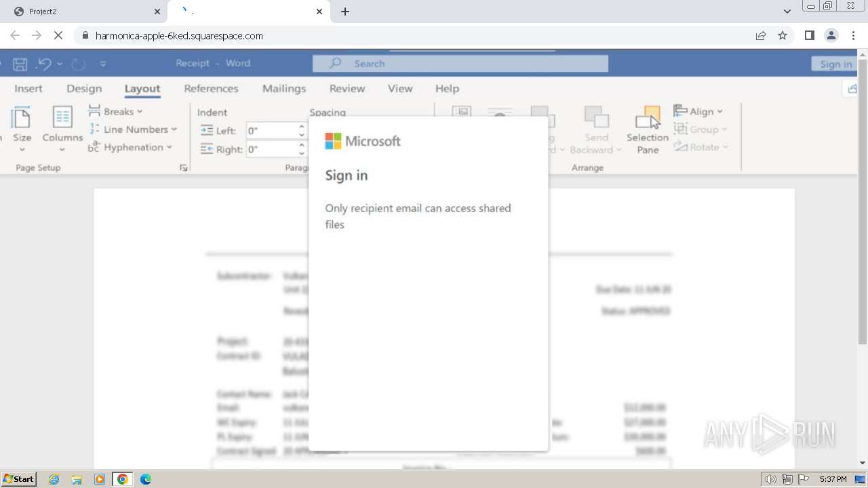868x488 pixels.
Task: Open the Mailings ribbon tab
Action: (284, 89)
